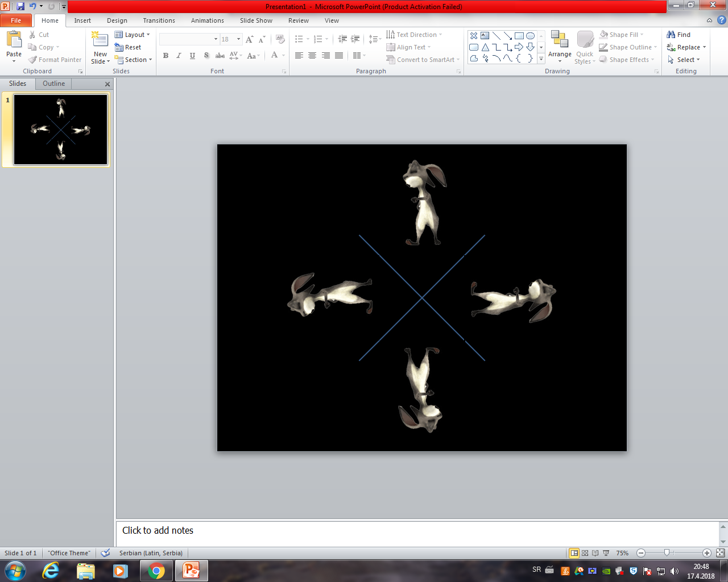The width and height of the screenshot is (728, 582).
Task: Start Slide Show from status bar icon
Action: pos(606,553)
